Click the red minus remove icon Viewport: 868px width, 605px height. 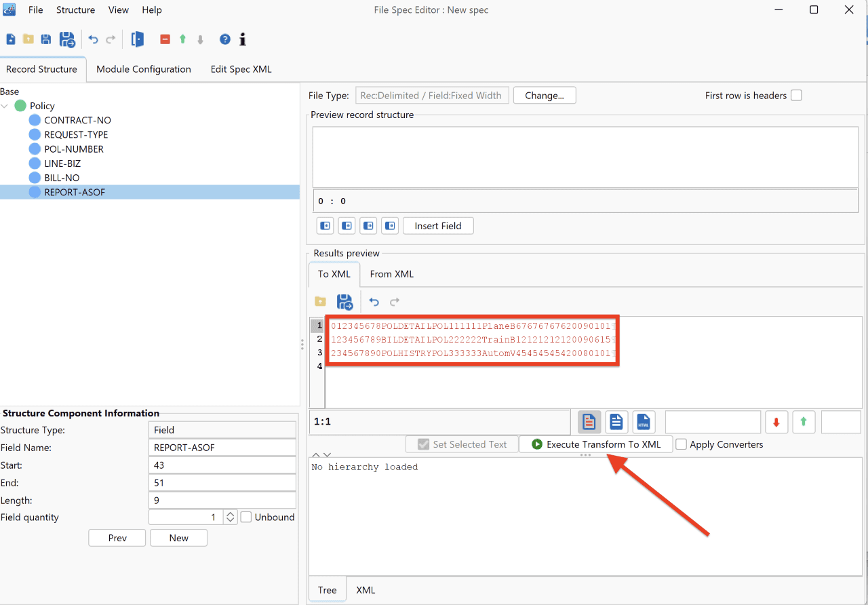pos(165,39)
